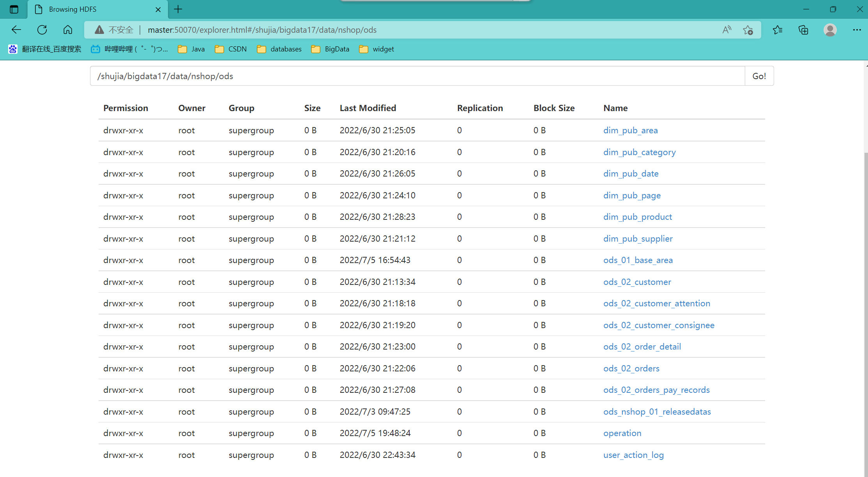Open the BigData bookmarks folder
This screenshot has height=477, width=868.
click(330, 49)
